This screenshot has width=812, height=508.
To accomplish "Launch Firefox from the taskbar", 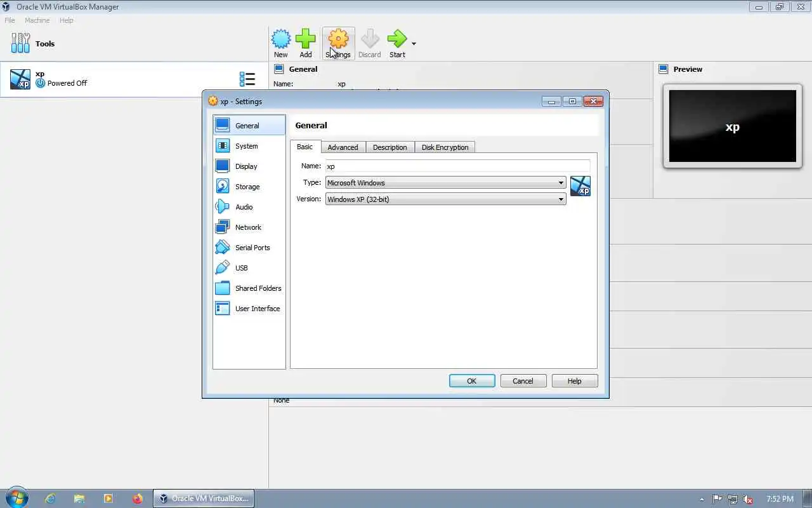I will coord(138,498).
